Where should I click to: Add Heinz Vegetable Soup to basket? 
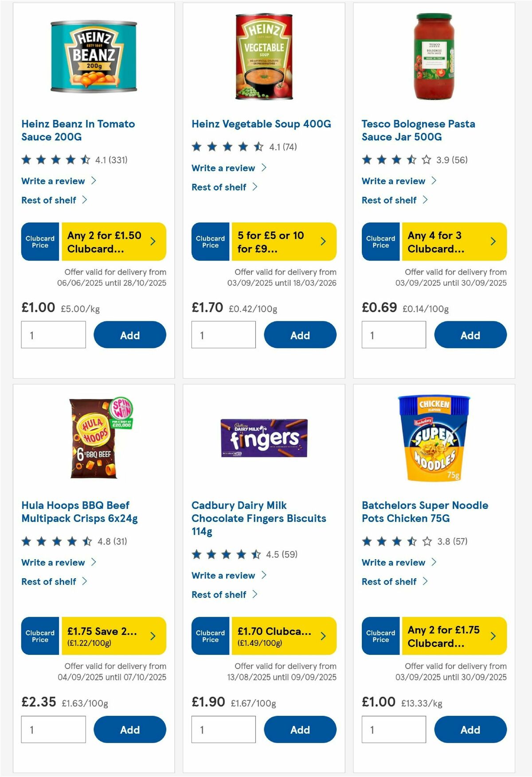[300, 335]
